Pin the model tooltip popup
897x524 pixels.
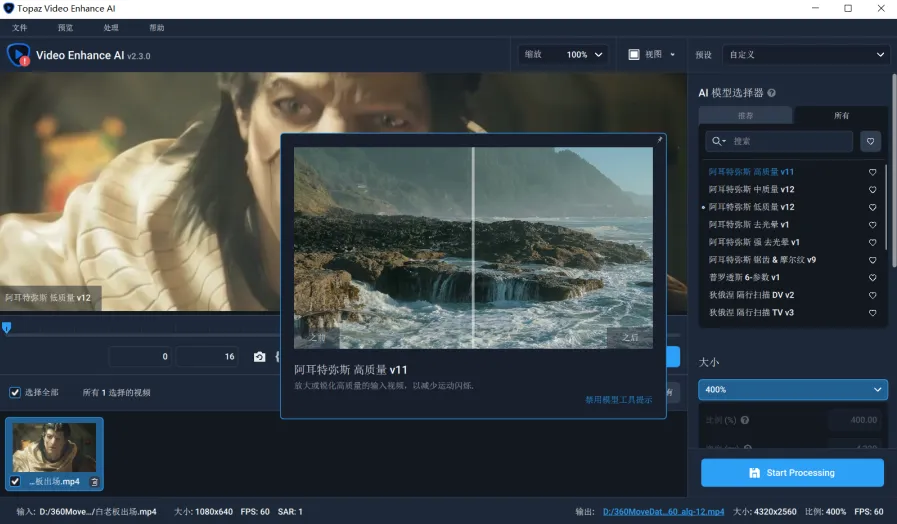pyautogui.click(x=660, y=140)
